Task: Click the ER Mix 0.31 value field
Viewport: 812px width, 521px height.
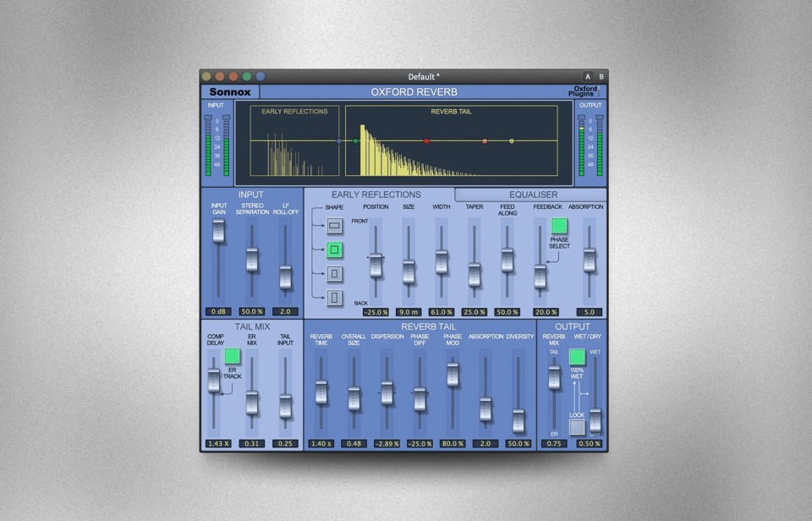Action: click(x=252, y=444)
